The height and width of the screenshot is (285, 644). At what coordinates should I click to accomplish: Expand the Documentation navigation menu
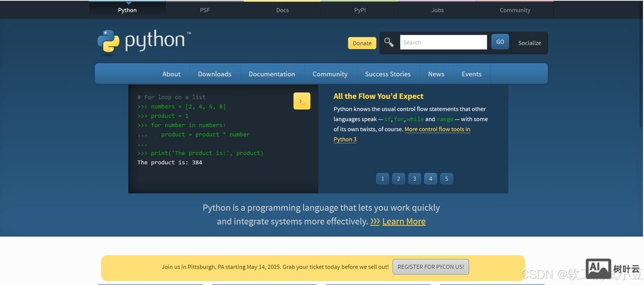tap(272, 74)
